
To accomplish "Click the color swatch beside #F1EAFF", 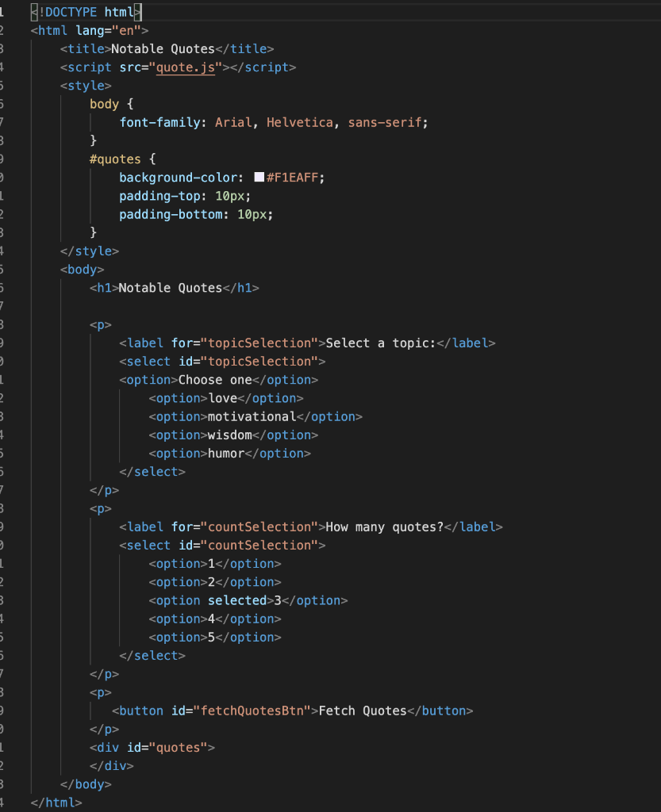I will point(259,177).
